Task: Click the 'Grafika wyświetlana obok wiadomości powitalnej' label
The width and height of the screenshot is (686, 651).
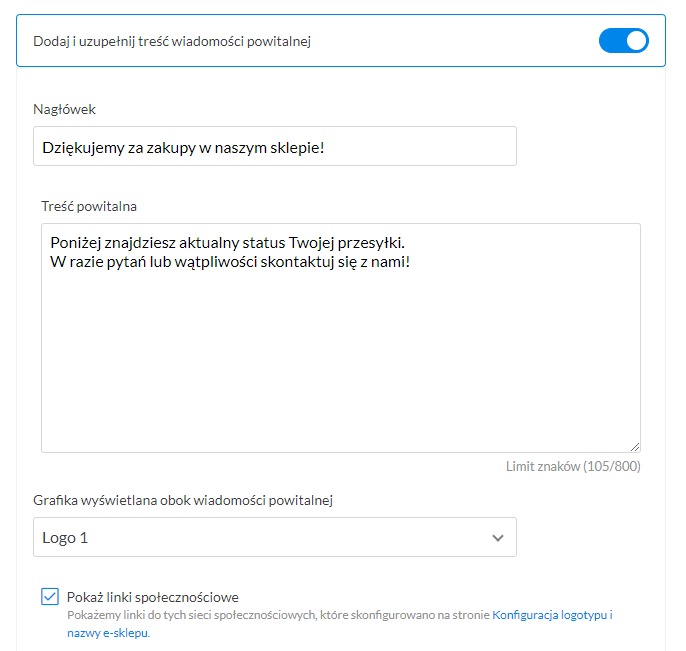Action: 182,499
